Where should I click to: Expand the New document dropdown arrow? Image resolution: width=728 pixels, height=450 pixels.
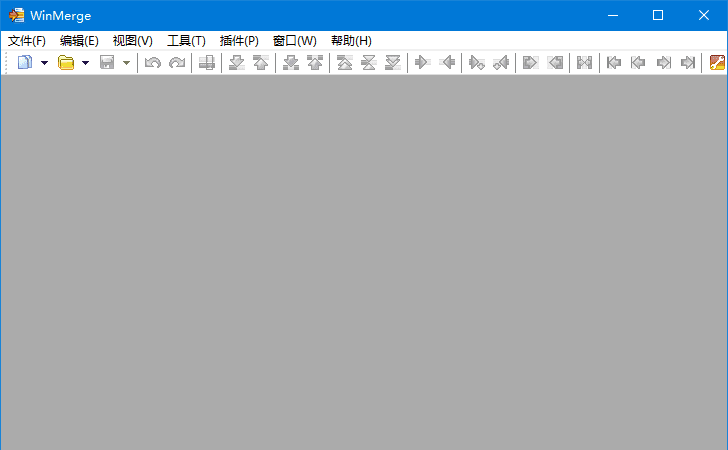(45, 63)
